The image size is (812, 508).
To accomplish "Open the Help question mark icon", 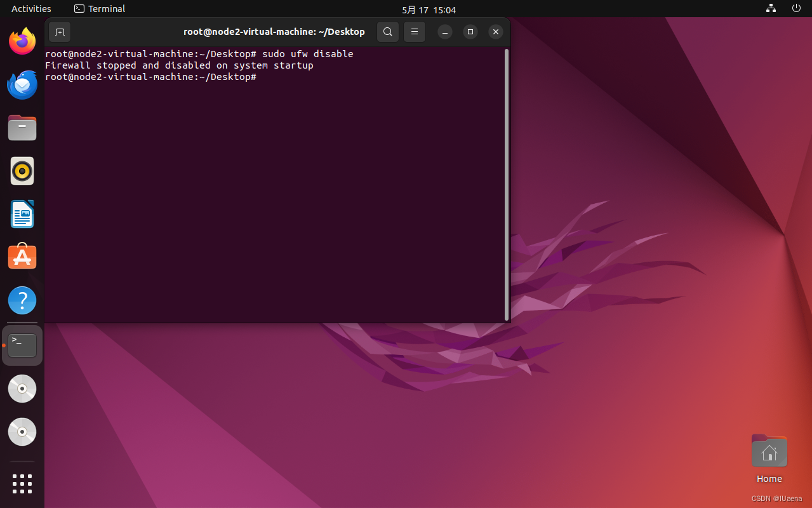I will point(22,300).
